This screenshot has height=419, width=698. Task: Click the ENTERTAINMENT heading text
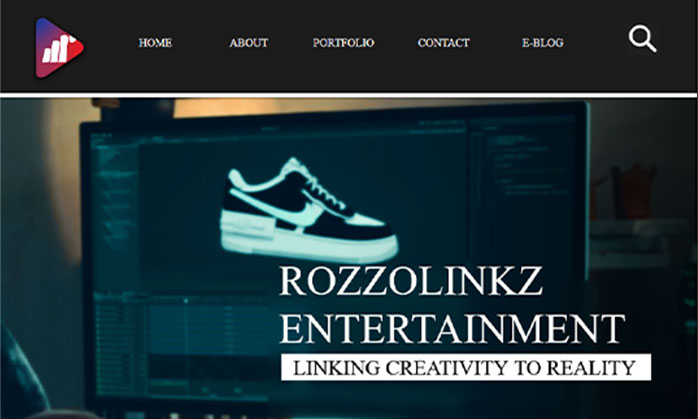[452, 329]
